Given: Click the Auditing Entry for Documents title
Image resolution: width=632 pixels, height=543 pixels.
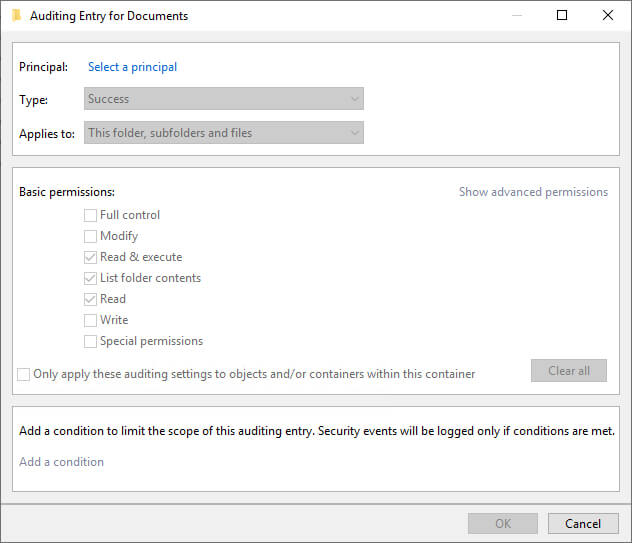Looking at the screenshot, I should coord(109,16).
